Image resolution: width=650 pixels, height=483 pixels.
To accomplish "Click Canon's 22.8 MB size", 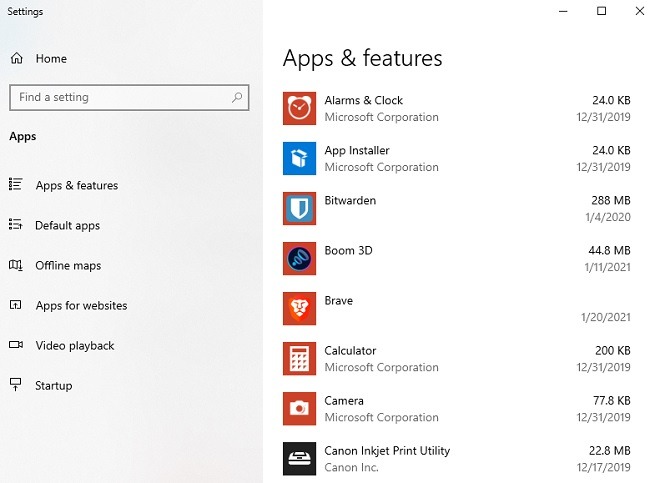I will (610, 451).
